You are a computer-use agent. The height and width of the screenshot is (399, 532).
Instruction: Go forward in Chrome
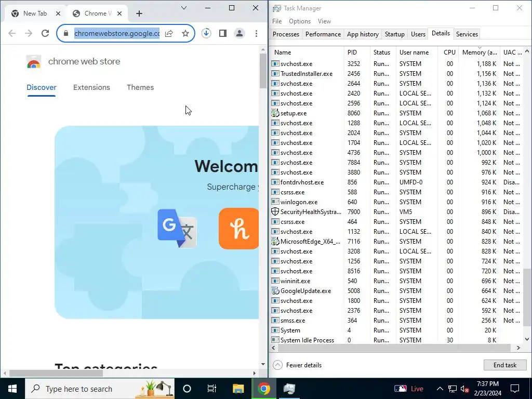(29, 33)
